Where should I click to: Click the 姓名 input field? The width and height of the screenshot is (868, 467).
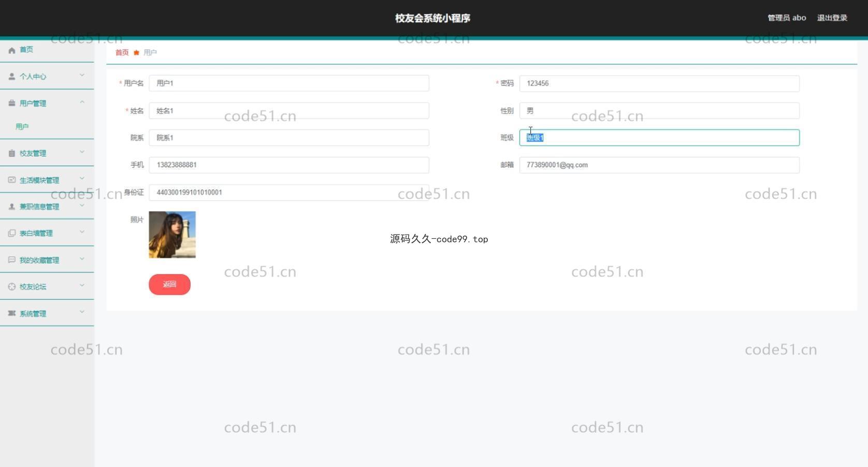point(289,111)
